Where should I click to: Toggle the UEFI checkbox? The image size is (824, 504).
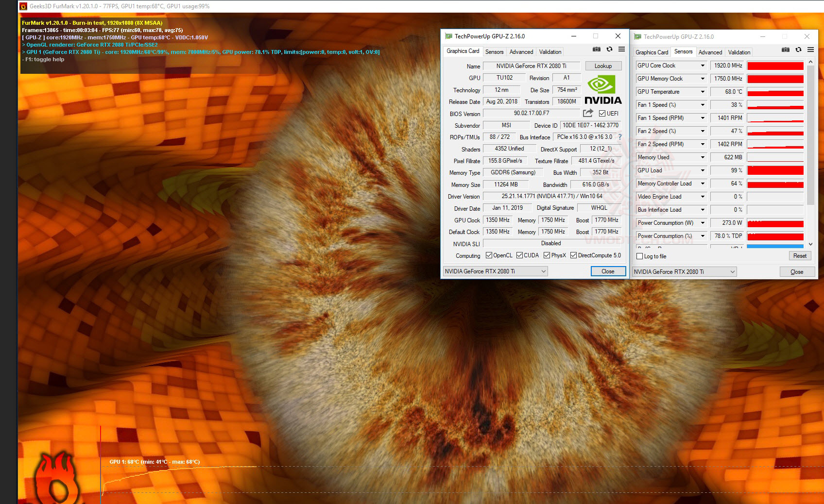click(x=602, y=114)
